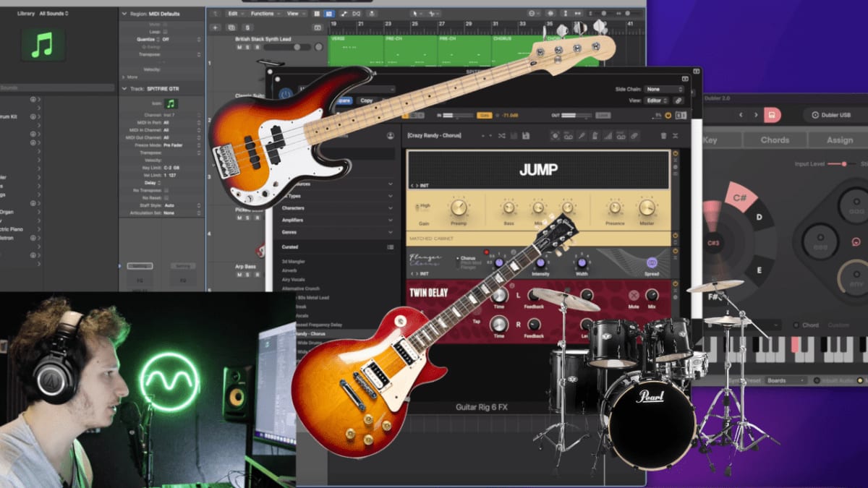Click the Copy button in the plugin window
The height and width of the screenshot is (488, 868).
click(367, 100)
